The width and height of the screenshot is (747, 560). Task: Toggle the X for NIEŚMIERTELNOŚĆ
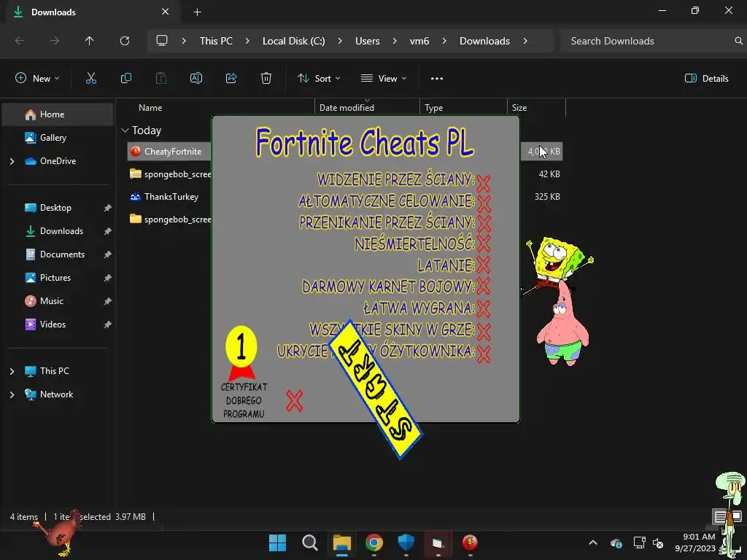[x=484, y=244]
